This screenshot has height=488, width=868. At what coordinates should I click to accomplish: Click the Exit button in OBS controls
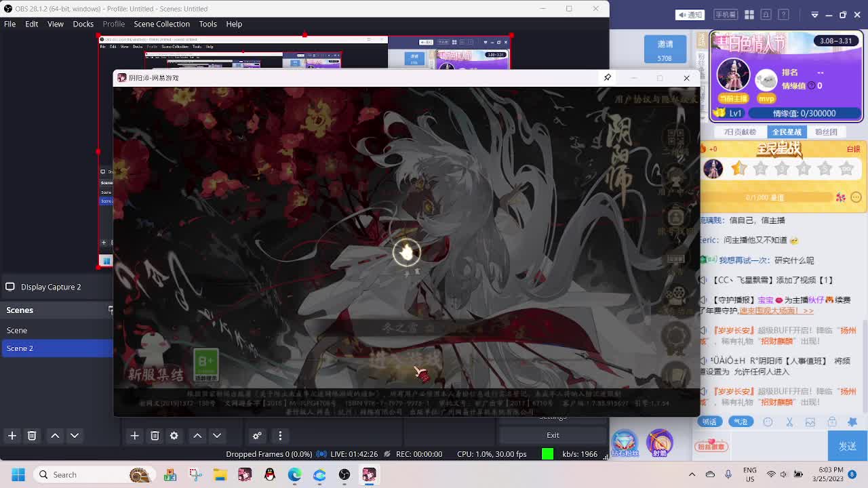(553, 435)
